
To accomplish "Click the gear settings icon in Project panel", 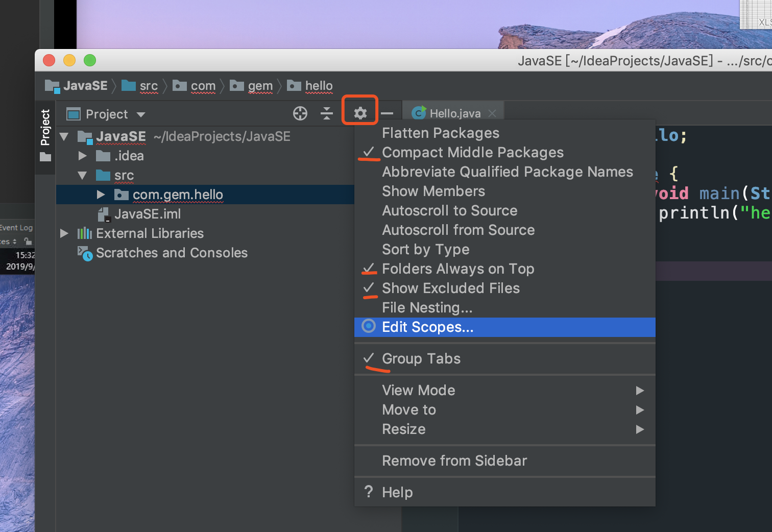I will pos(360,113).
